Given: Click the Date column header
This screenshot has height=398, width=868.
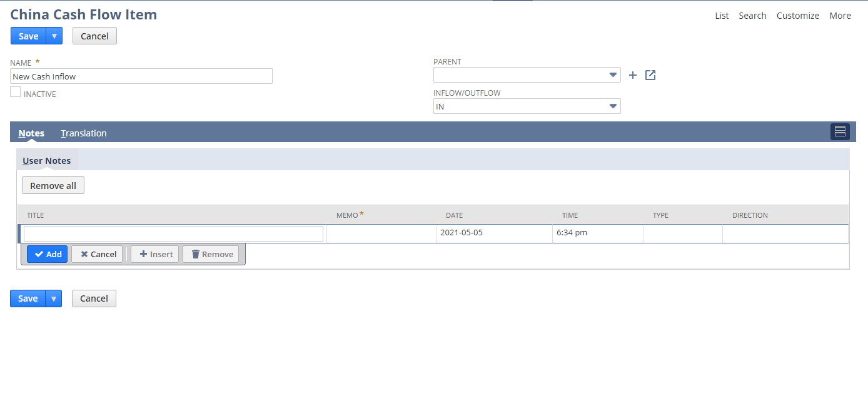Looking at the screenshot, I should [x=455, y=215].
